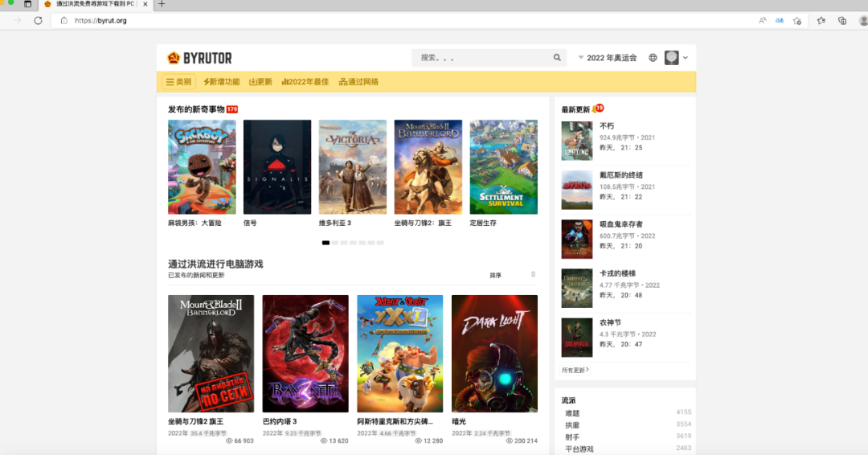
Task: Click the tab actions icon left of tab
Action: [27, 4]
